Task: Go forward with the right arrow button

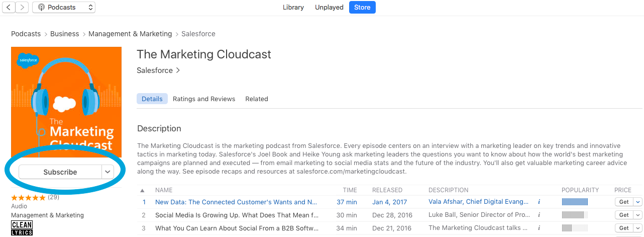Action: pyautogui.click(x=22, y=7)
